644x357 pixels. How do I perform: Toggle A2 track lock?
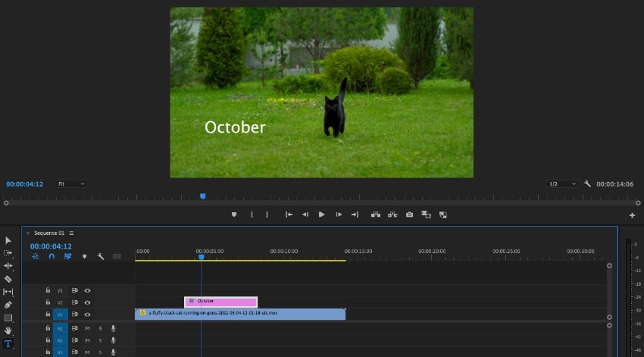pyautogui.click(x=48, y=340)
